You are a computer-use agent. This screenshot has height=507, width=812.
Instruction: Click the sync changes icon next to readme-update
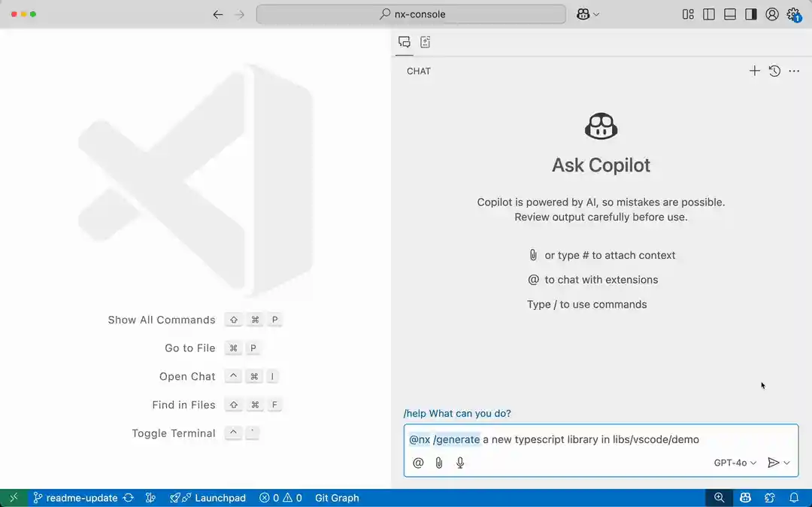[x=129, y=497]
